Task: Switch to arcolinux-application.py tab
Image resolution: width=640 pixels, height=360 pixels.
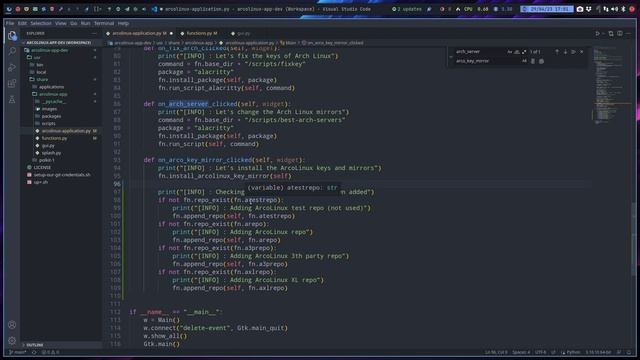Action: tap(139, 33)
